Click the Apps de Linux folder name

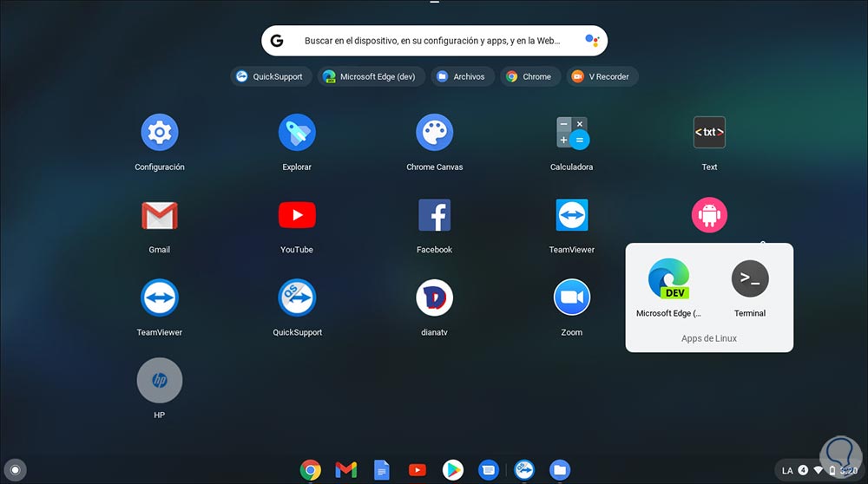point(709,338)
